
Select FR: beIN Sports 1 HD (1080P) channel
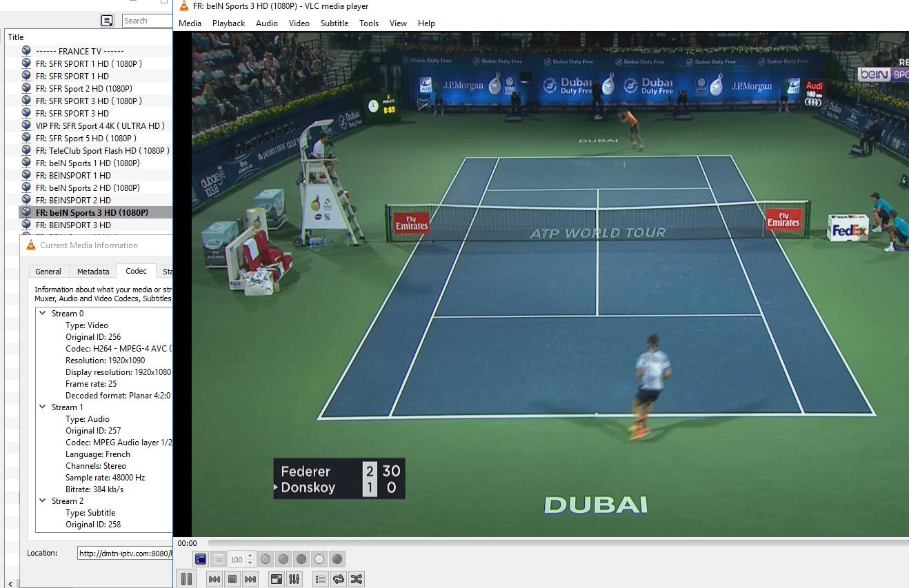pyautogui.click(x=88, y=163)
